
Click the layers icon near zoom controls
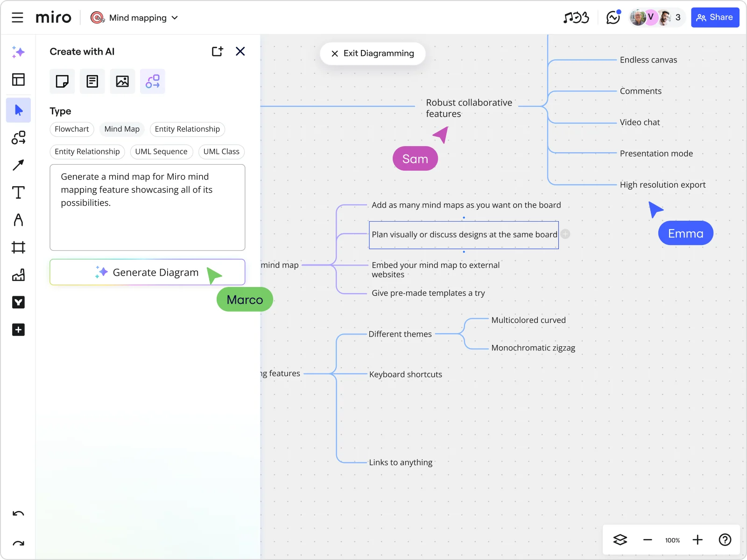tap(620, 539)
